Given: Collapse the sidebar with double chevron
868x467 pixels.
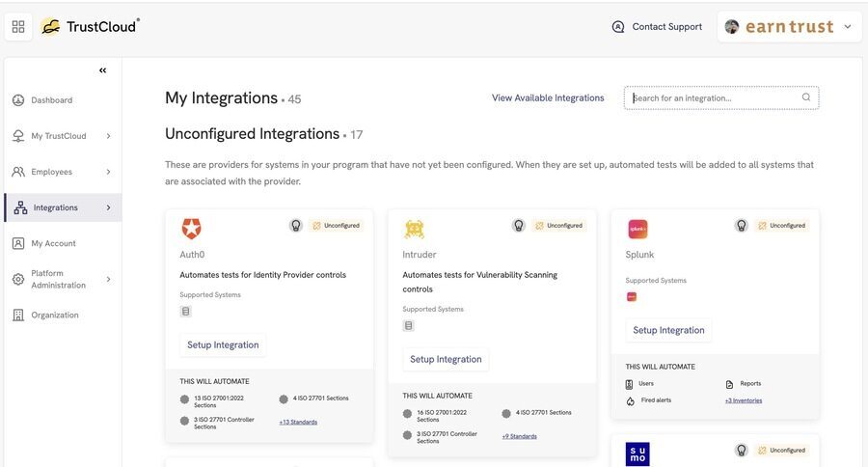Looking at the screenshot, I should [102, 70].
